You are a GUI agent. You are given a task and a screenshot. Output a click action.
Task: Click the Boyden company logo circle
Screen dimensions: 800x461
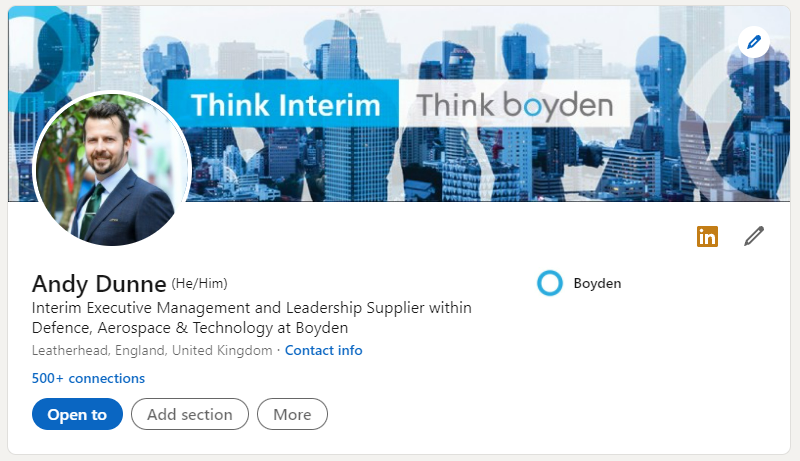[x=550, y=283]
